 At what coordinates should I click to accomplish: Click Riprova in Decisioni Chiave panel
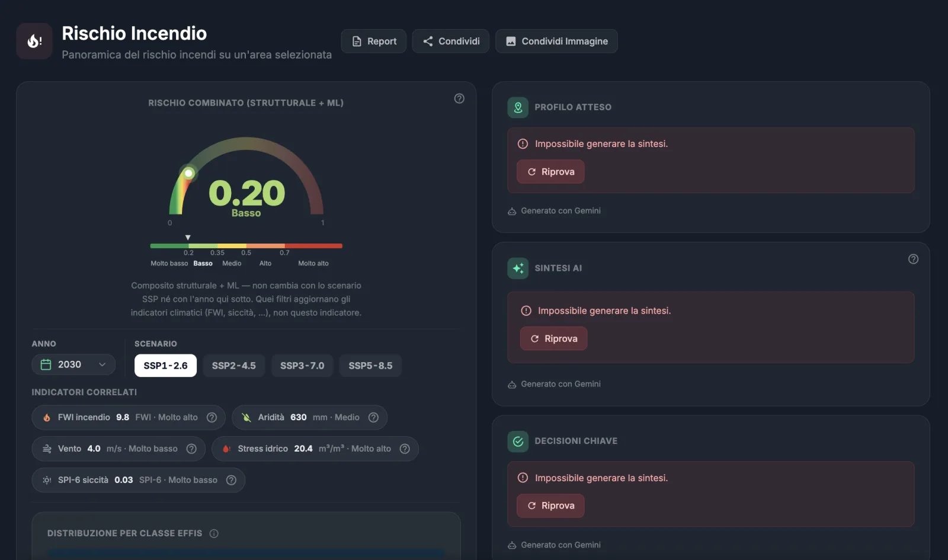point(550,505)
